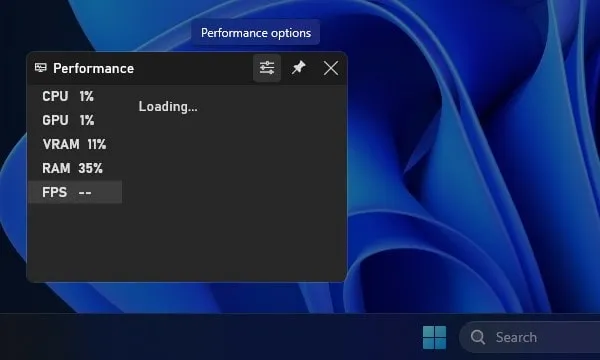Open Performance options sliders icon

267,68
